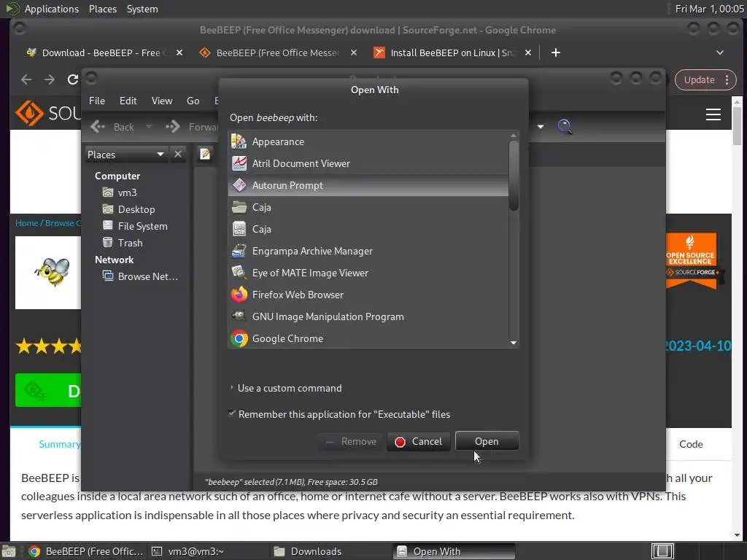Open Caja Go menu
Viewport: 747px width, 560px height.
click(193, 101)
